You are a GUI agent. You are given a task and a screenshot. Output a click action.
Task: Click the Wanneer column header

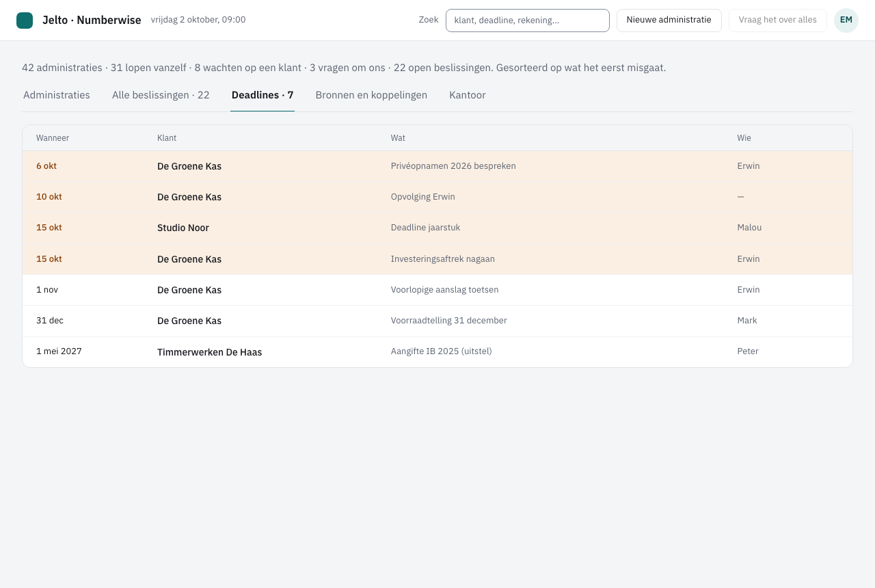(x=53, y=138)
